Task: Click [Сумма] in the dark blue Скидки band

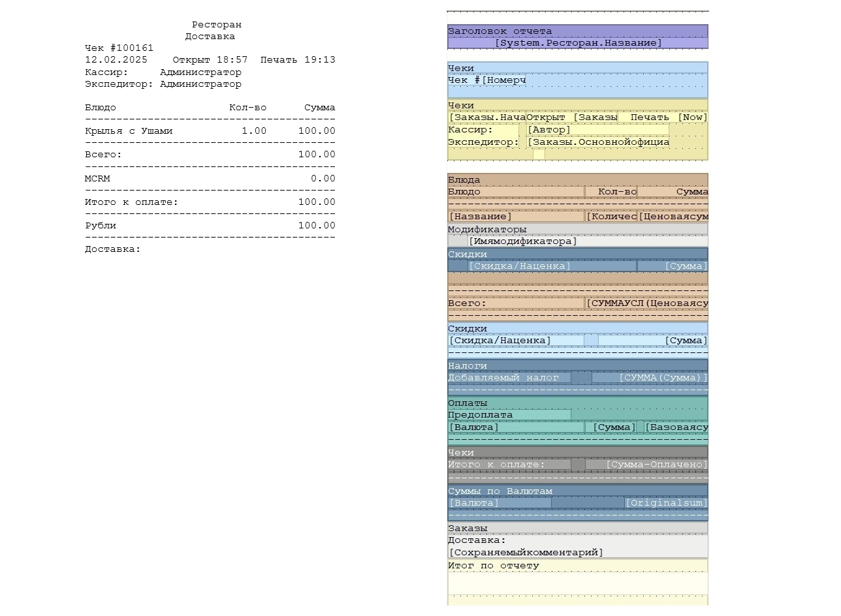Action: click(x=673, y=266)
